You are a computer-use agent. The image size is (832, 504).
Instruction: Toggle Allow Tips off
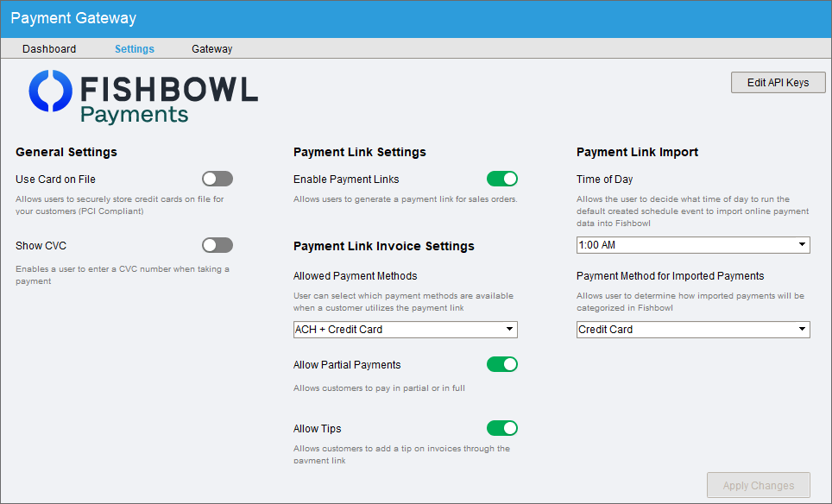[502, 428]
